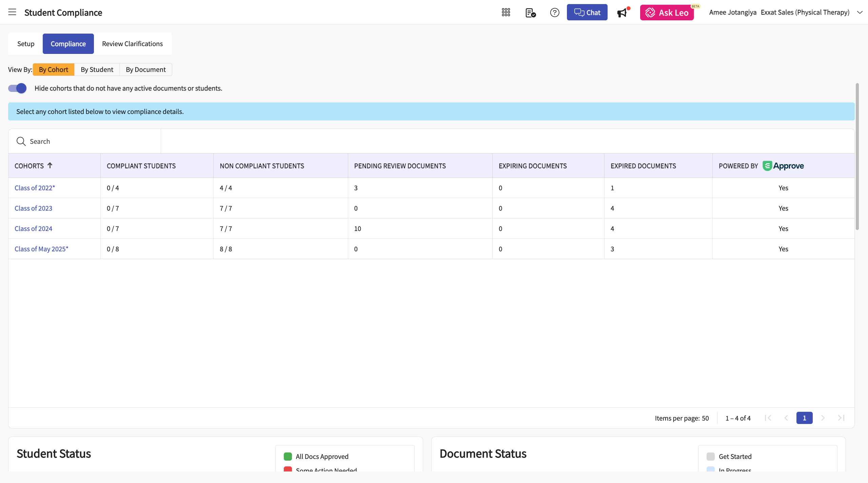Click the All Docs Approved green swatch

(x=288, y=457)
